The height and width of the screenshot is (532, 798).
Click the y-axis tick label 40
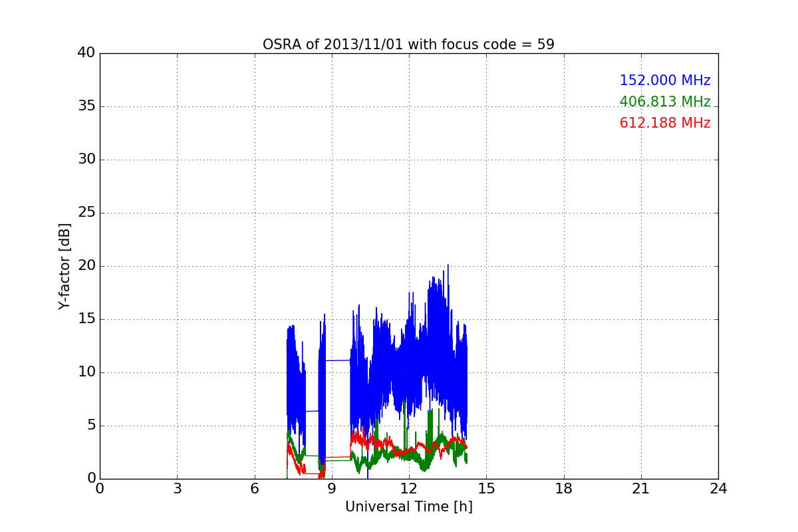click(86, 53)
